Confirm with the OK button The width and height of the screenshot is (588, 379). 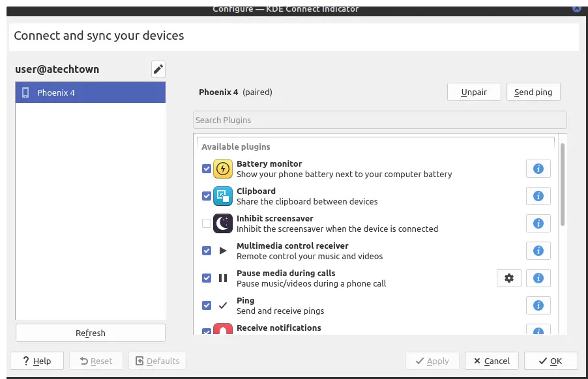coord(551,361)
